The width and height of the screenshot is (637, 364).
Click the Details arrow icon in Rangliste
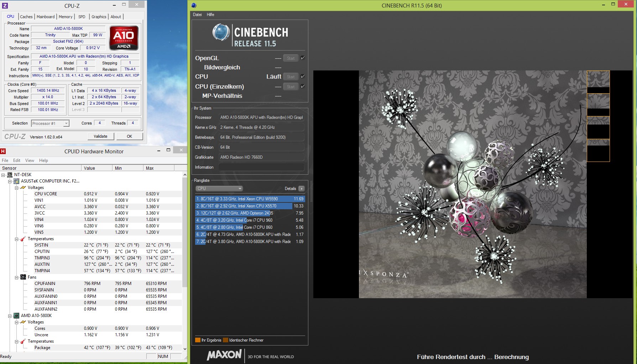pos(302,189)
